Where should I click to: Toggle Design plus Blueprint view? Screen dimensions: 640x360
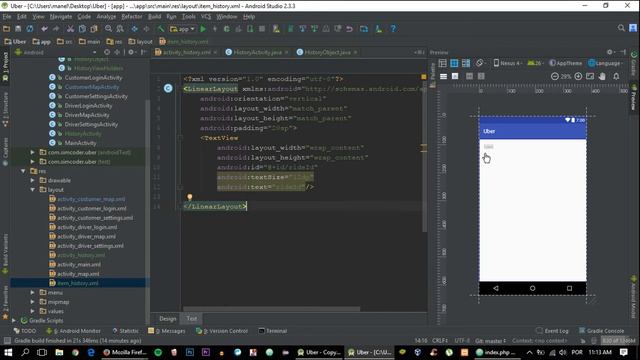tap(466, 63)
